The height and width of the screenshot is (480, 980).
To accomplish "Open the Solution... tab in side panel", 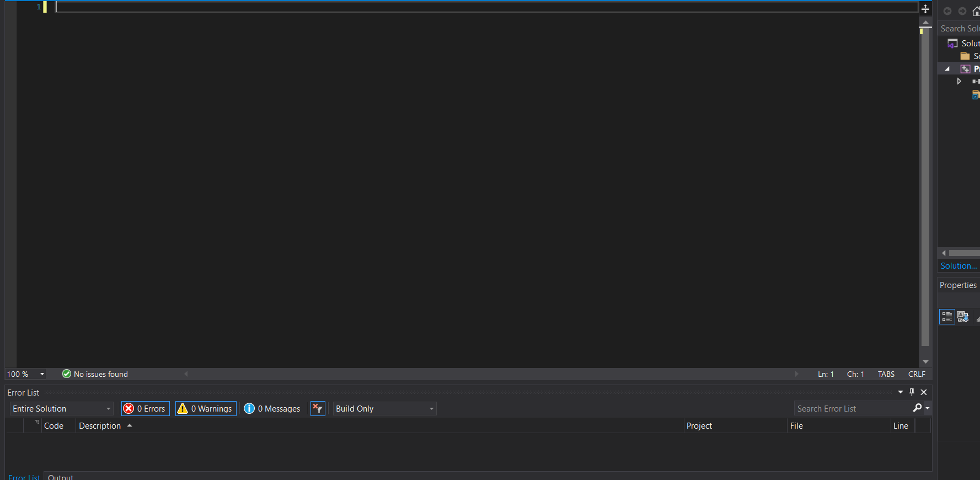I will pyautogui.click(x=958, y=266).
